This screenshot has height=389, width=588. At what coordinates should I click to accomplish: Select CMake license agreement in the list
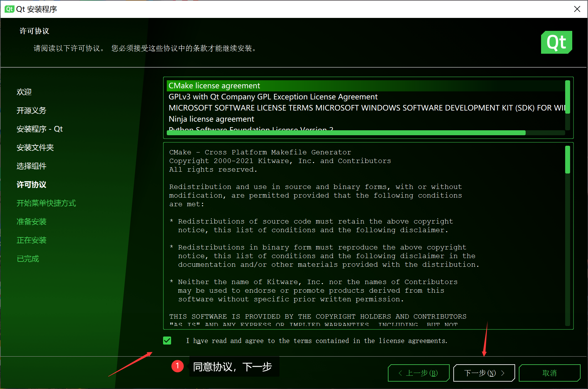tap(366, 86)
